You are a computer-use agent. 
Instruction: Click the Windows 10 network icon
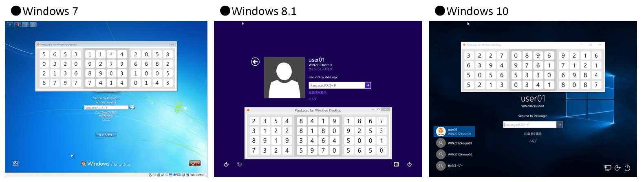[x=608, y=168]
